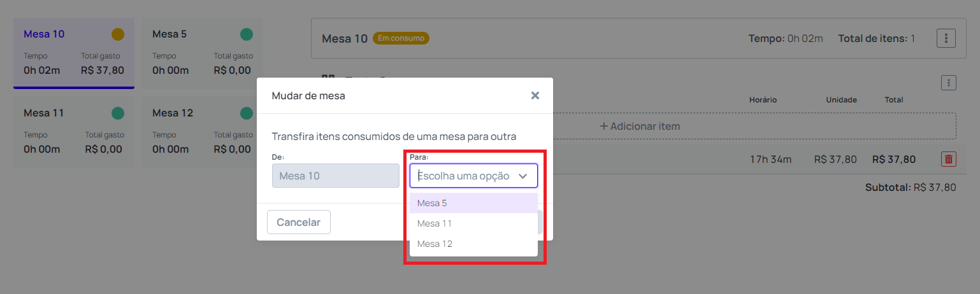
Task: Click the green status dot on Mesa 5
Action: coord(247,34)
